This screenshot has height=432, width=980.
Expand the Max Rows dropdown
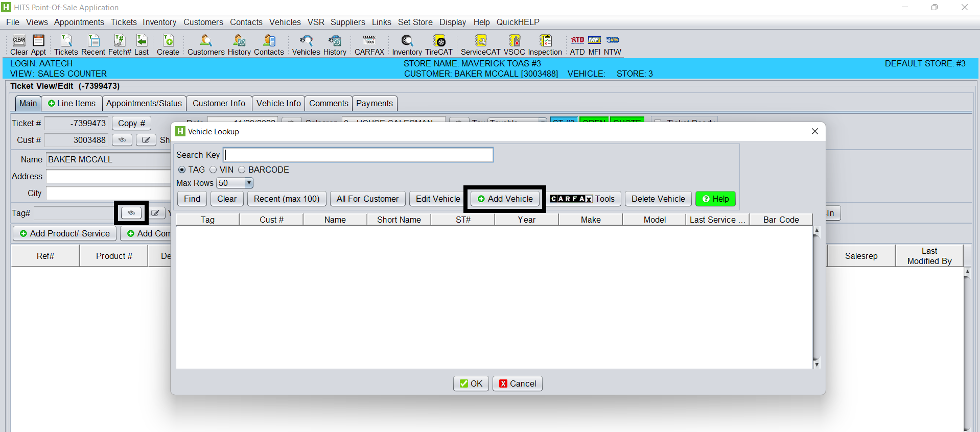click(249, 183)
